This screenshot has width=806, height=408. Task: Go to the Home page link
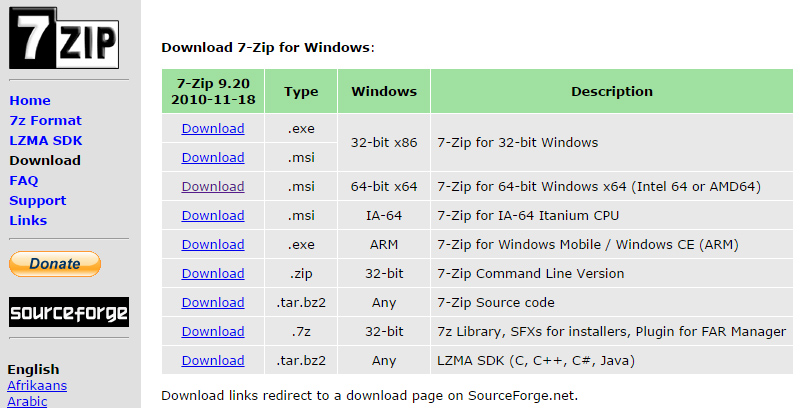tap(30, 100)
